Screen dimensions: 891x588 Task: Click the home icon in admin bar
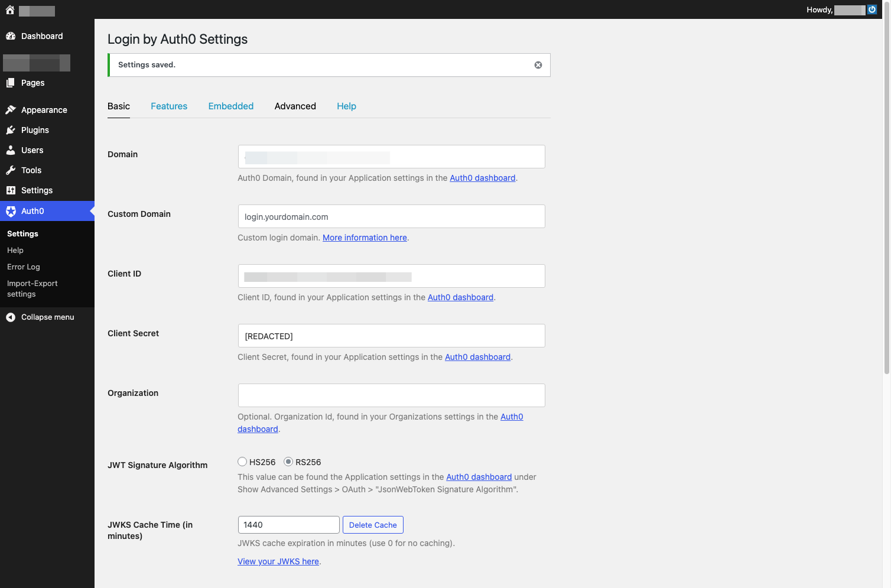point(10,10)
